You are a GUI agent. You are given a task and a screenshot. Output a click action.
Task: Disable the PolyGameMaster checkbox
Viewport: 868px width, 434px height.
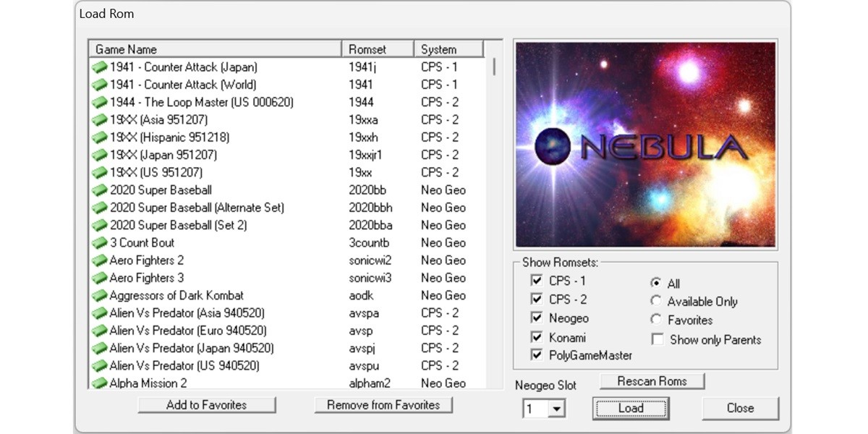(537, 354)
